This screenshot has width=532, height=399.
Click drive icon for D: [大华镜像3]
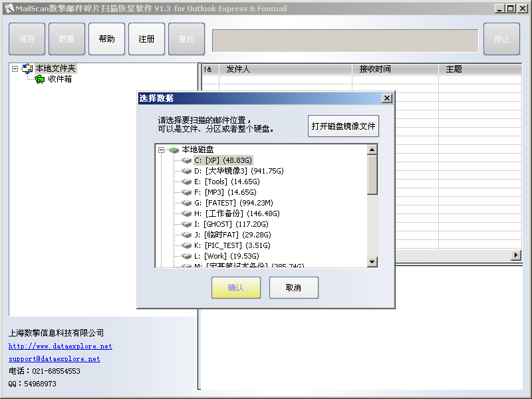[x=186, y=171]
